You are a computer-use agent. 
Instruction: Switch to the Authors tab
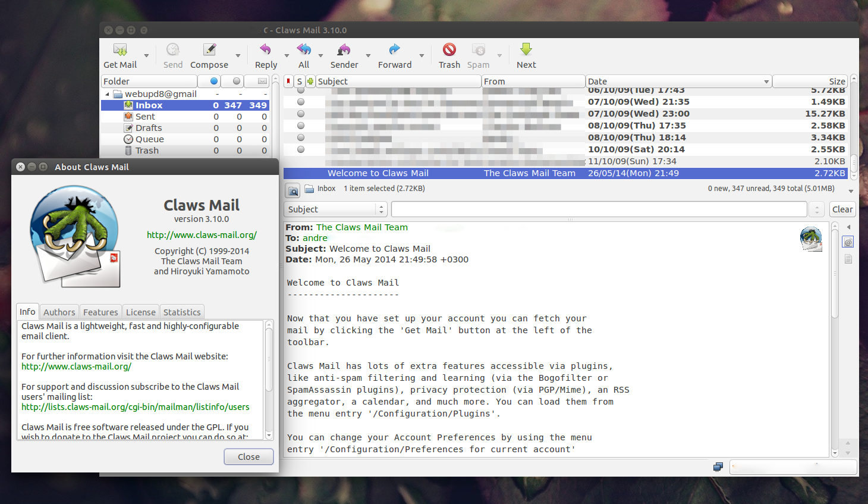pos(59,312)
